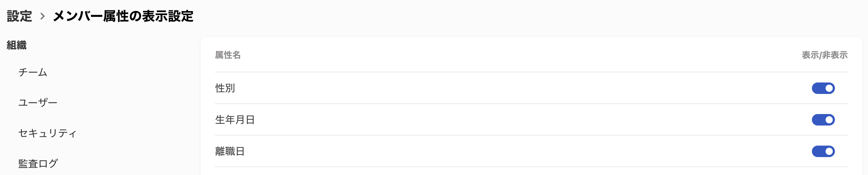Select the 性別 attribute name
Screen dimensions: 868x175
225,88
